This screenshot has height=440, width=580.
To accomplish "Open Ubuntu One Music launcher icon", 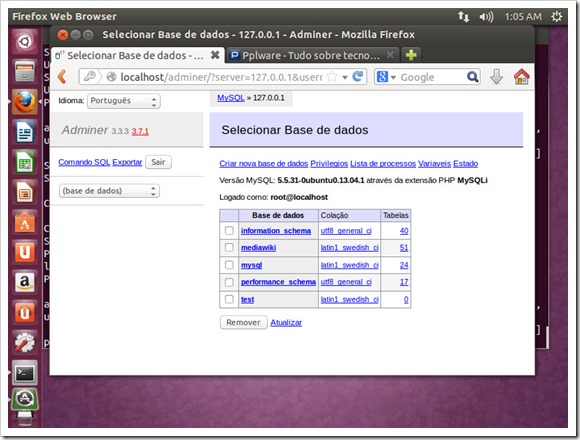I will tap(25, 313).
